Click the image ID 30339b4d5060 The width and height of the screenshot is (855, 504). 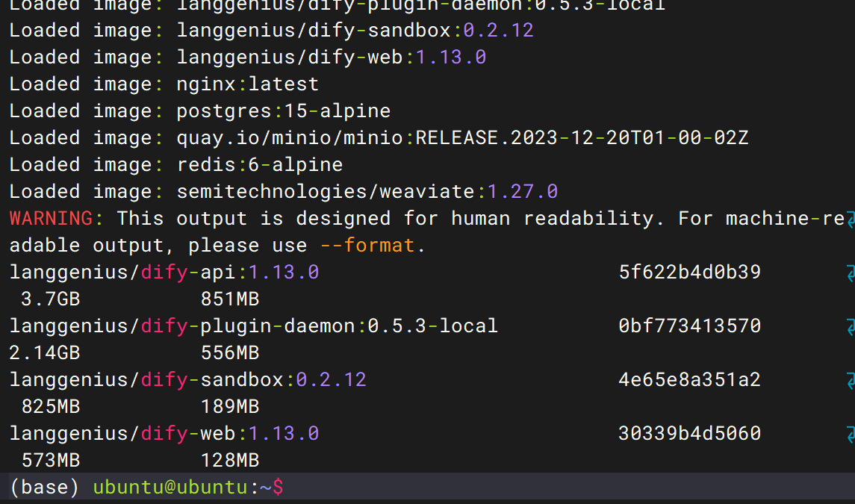coord(690,433)
